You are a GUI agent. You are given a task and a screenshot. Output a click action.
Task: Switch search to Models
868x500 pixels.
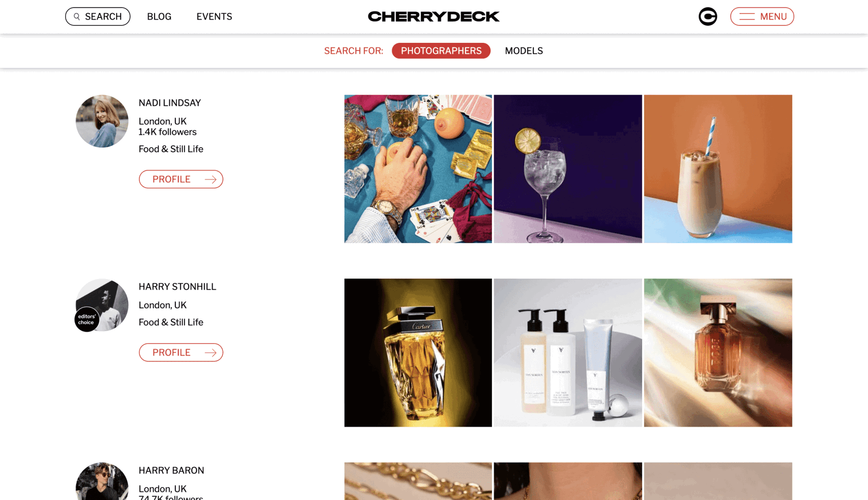pyautogui.click(x=524, y=50)
